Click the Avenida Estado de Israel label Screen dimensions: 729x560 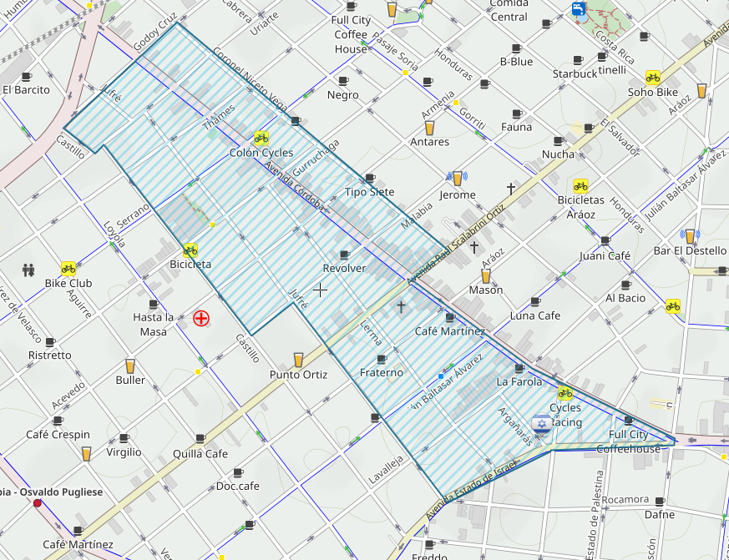pyautogui.click(x=470, y=489)
